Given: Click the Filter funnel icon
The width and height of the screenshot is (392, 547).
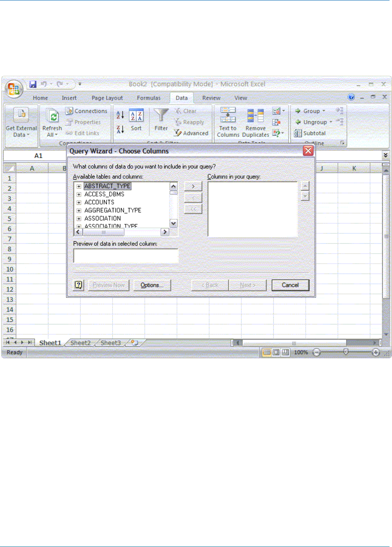Looking at the screenshot, I should [161, 115].
